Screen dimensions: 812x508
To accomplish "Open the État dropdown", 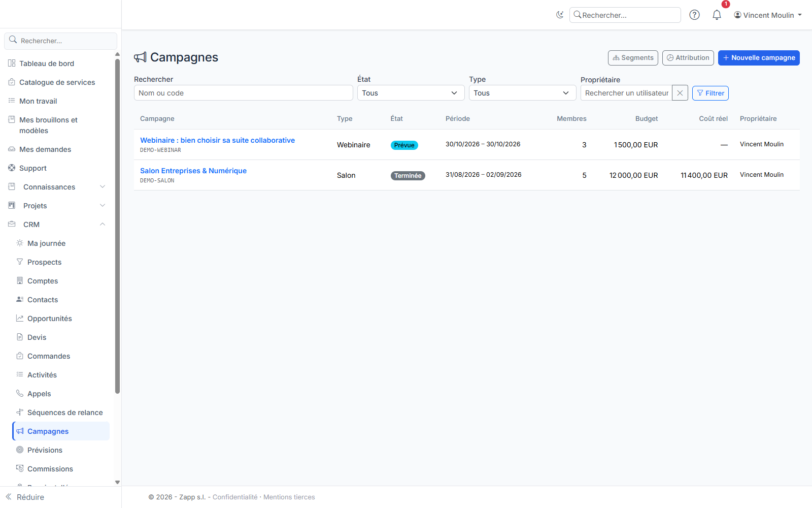I will [411, 93].
